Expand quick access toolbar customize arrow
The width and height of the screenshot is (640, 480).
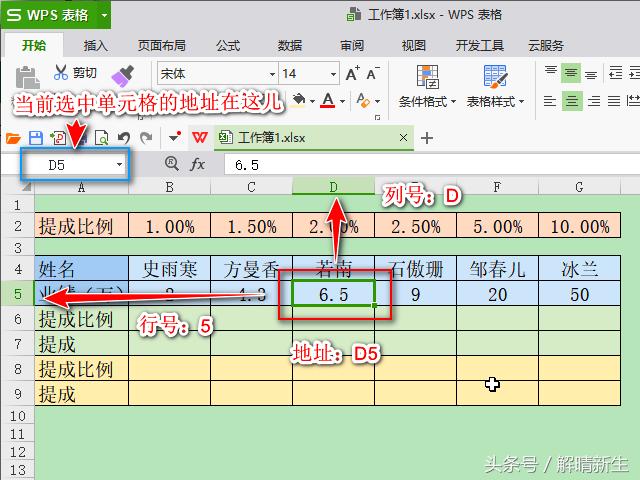click(175, 137)
